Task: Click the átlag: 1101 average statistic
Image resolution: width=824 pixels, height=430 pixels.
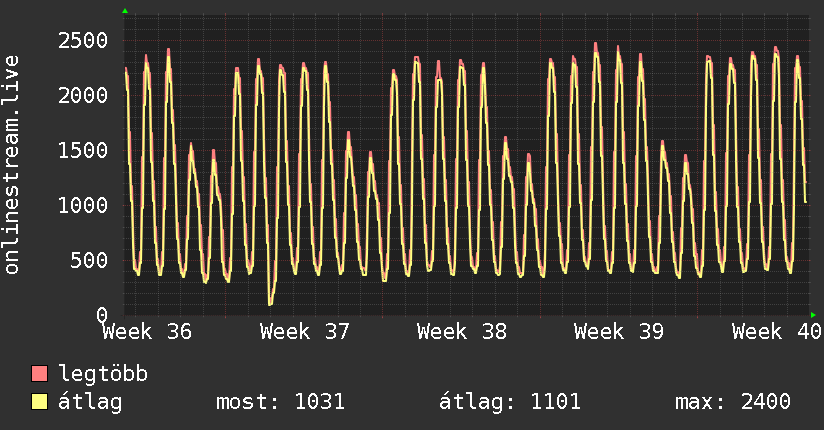Action: tap(510, 402)
